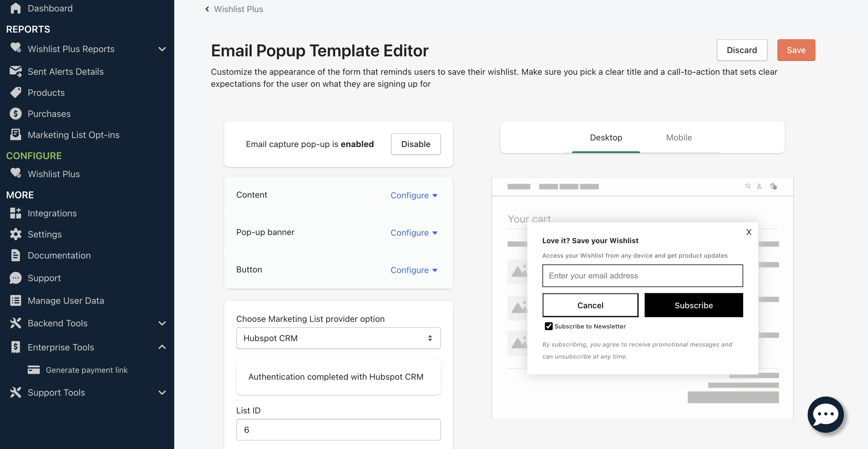Open the Marketing List provider dropdown
Screen dimensions: 868x449
coord(338,338)
